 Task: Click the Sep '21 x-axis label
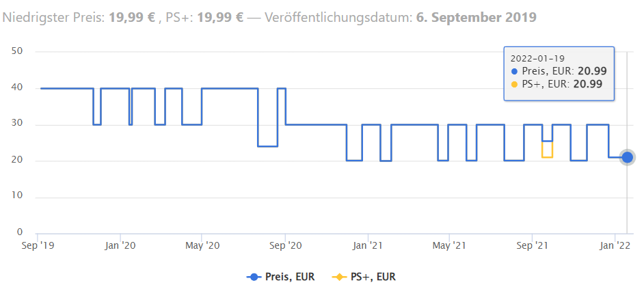[x=533, y=245]
